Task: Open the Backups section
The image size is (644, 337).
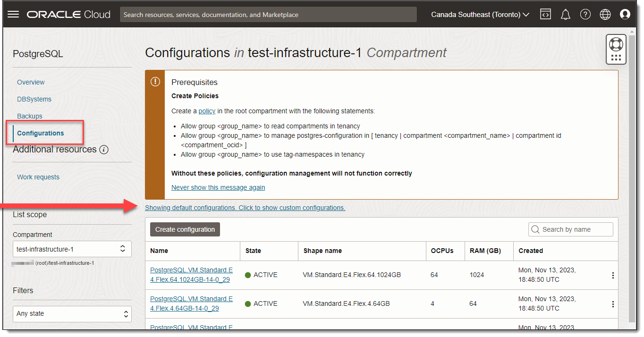Action: point(30,116)
